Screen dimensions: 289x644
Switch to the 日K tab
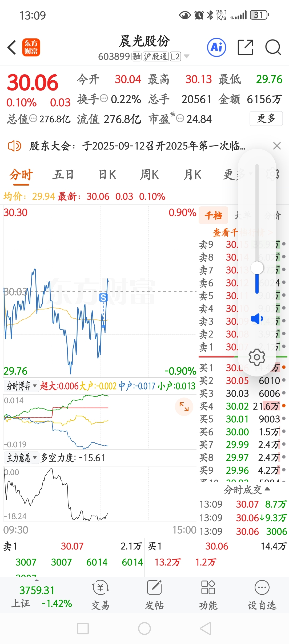pyautogui.click(x=107, y=174)
